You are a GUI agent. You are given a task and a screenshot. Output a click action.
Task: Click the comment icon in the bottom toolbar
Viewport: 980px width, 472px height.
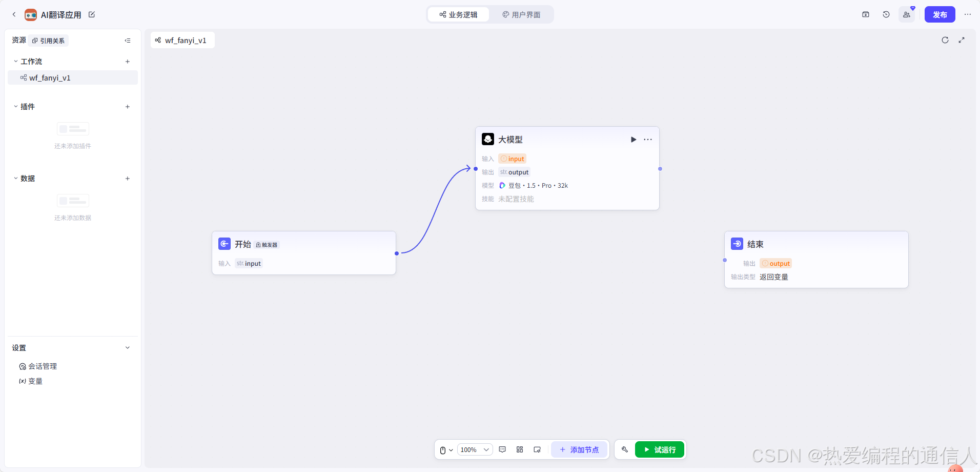pos(502,450)
